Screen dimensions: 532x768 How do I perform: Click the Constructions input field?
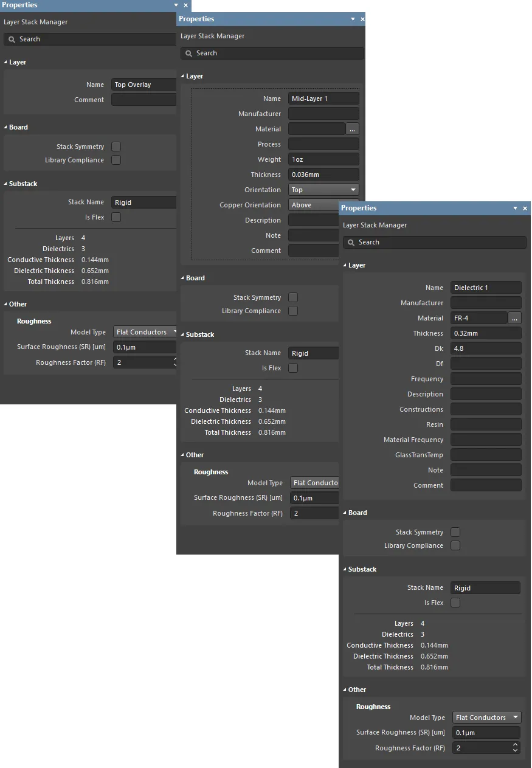486,409
